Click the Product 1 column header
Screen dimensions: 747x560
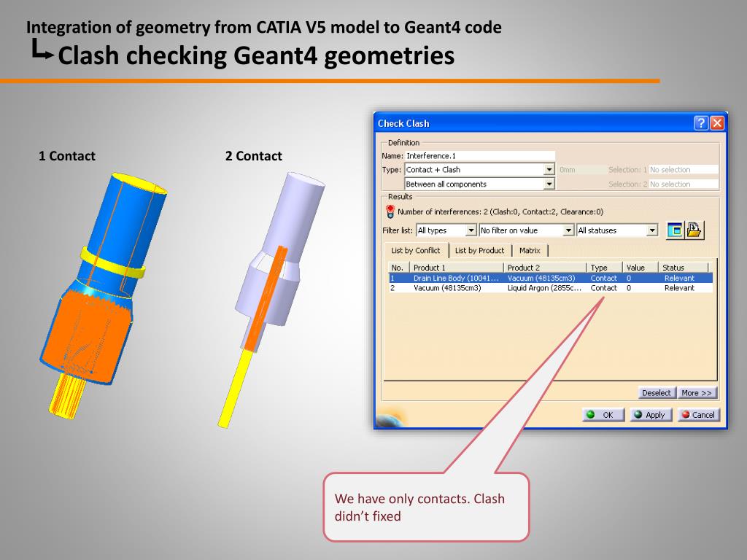click(456, 268)
